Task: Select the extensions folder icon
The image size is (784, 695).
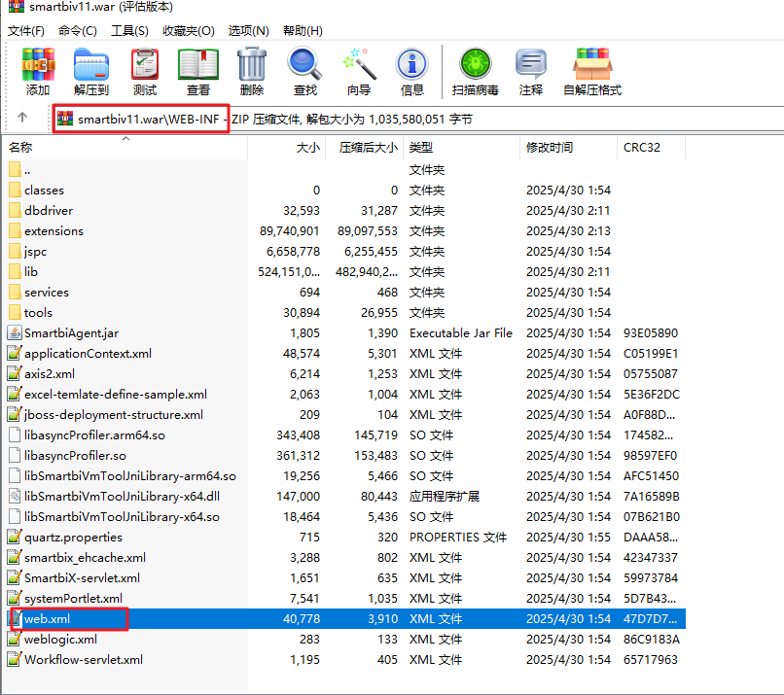Action: (15, 230)
